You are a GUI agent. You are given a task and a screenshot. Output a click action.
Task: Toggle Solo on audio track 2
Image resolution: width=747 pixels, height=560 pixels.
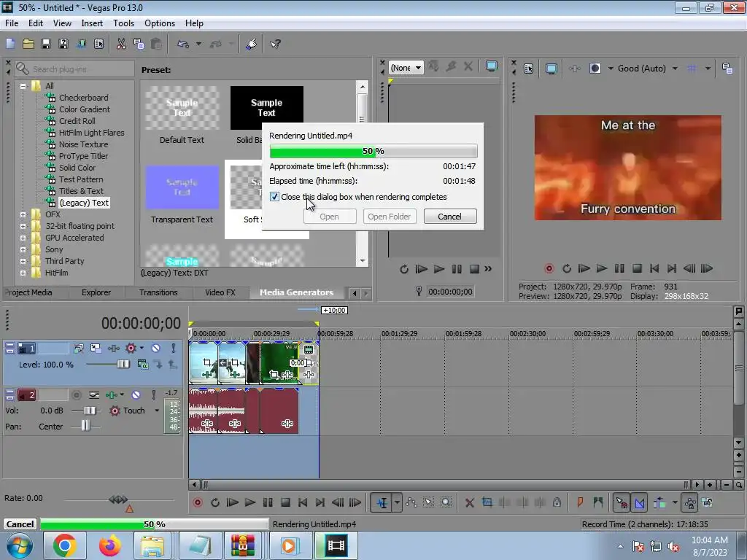click(153, 394)
